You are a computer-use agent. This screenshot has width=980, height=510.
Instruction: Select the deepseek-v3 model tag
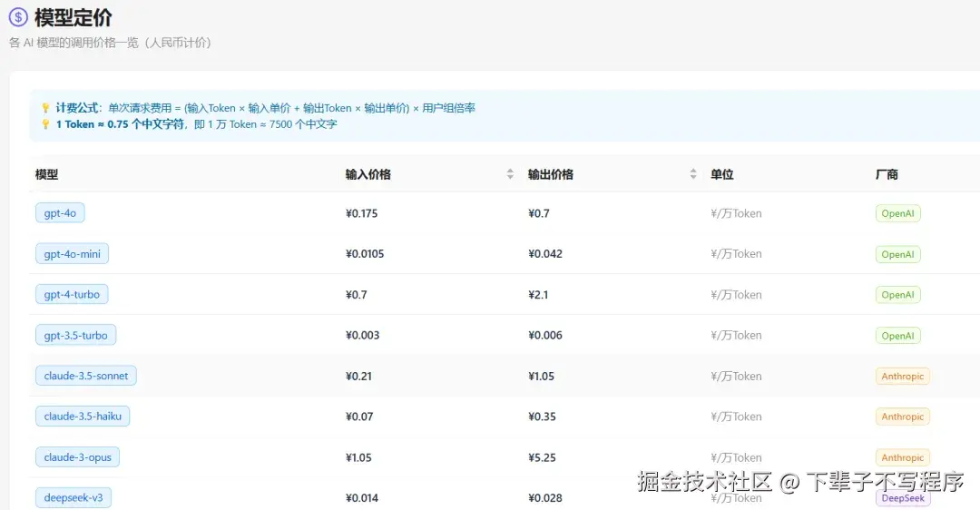73,497
